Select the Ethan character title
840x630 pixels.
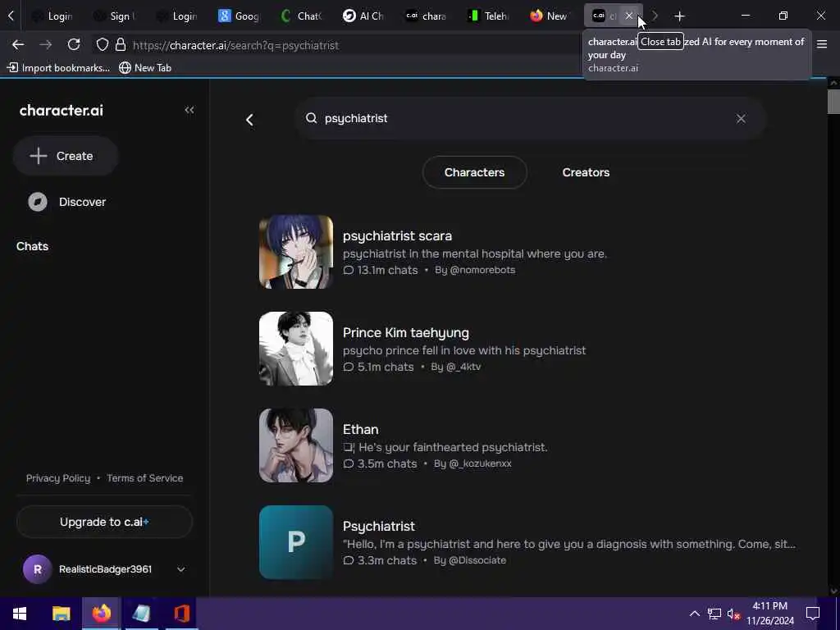tap(361, 429)
